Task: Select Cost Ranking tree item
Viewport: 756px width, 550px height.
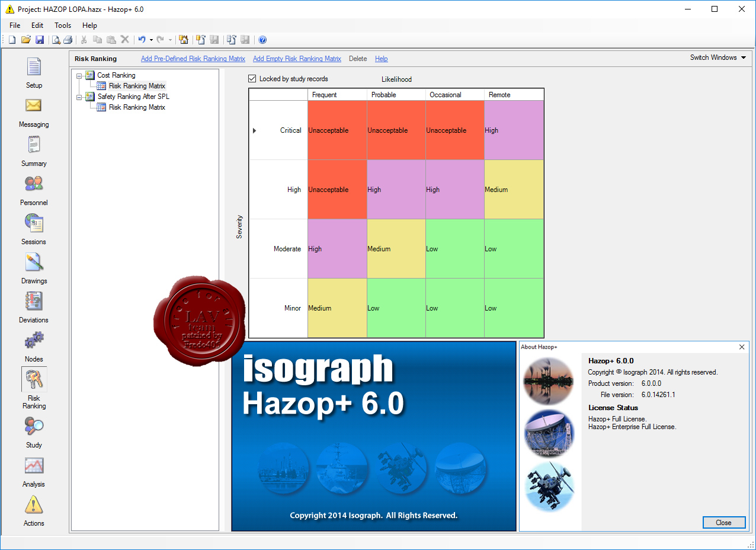Action: click(x=116, y=75)
